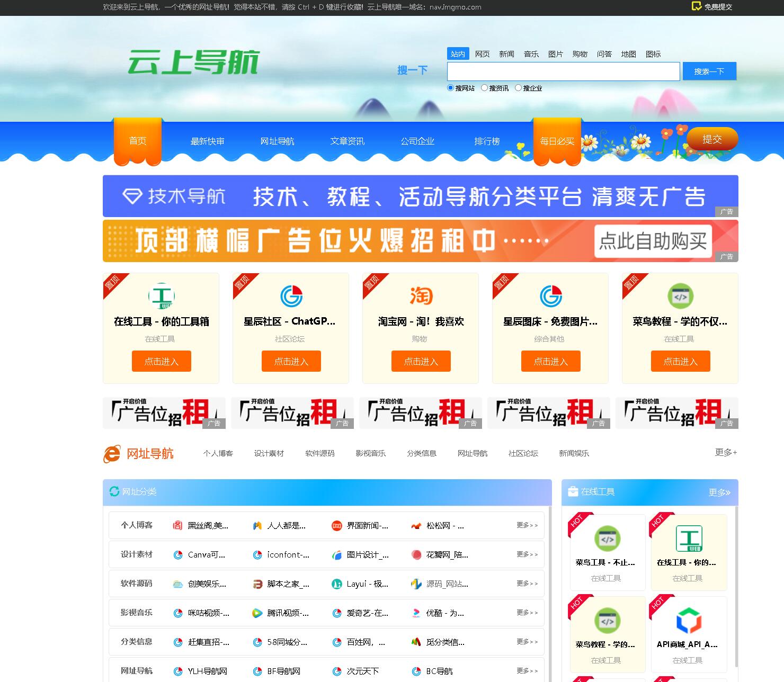Open the 排行榜 navigation item

click(x=487, y=141)
